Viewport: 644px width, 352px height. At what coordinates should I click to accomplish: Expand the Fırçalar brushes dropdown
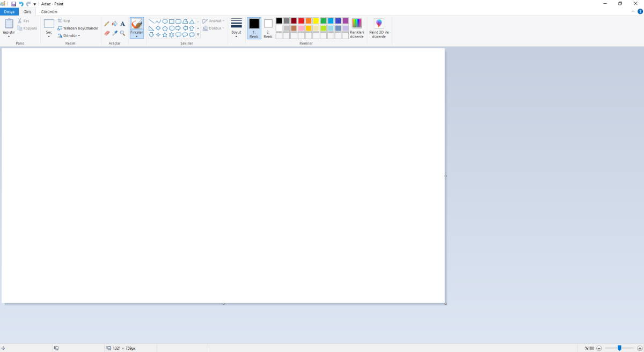coord(137,36)
